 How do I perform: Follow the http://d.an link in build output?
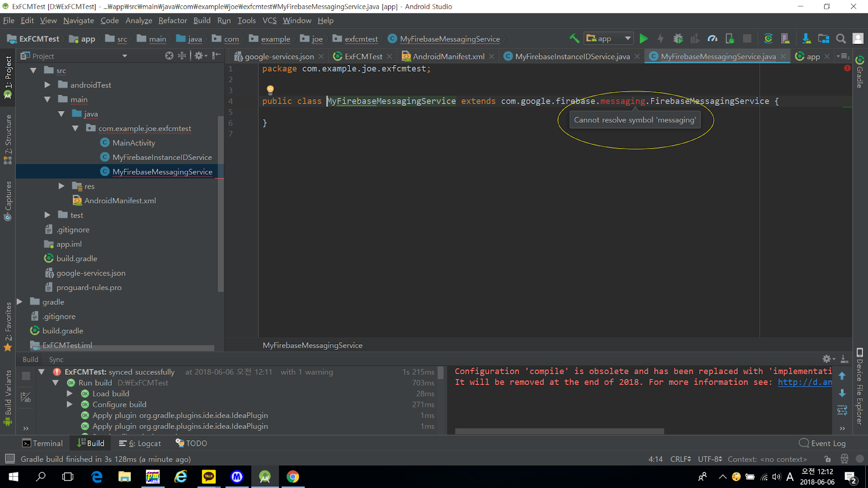tap(805, 382)
